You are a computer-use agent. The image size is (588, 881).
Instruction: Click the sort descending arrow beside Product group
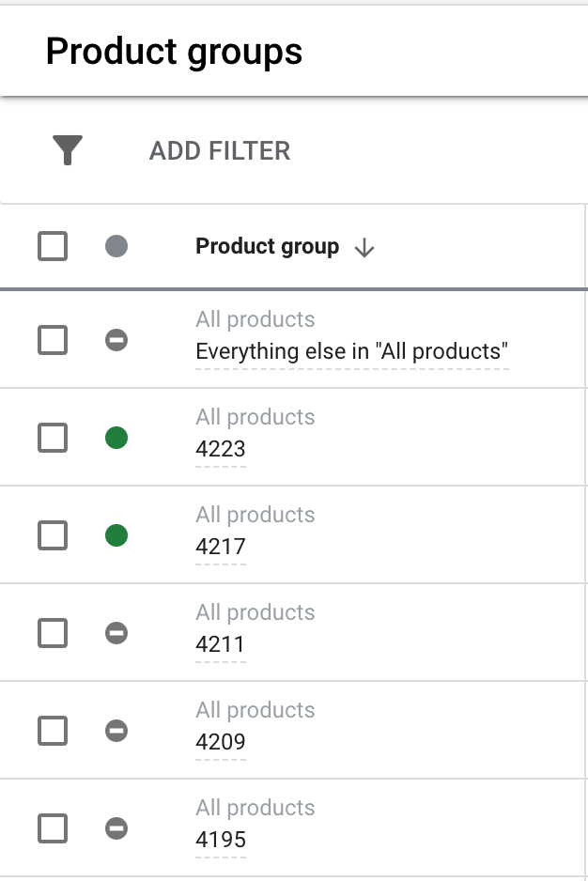[x=364, y=247]
